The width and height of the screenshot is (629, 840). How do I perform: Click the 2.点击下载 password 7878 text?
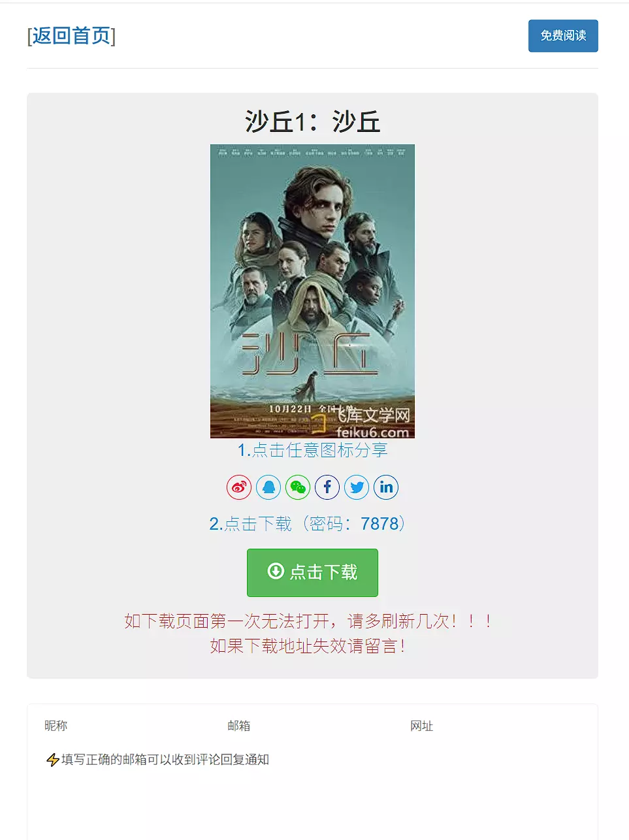coord(308,524)
